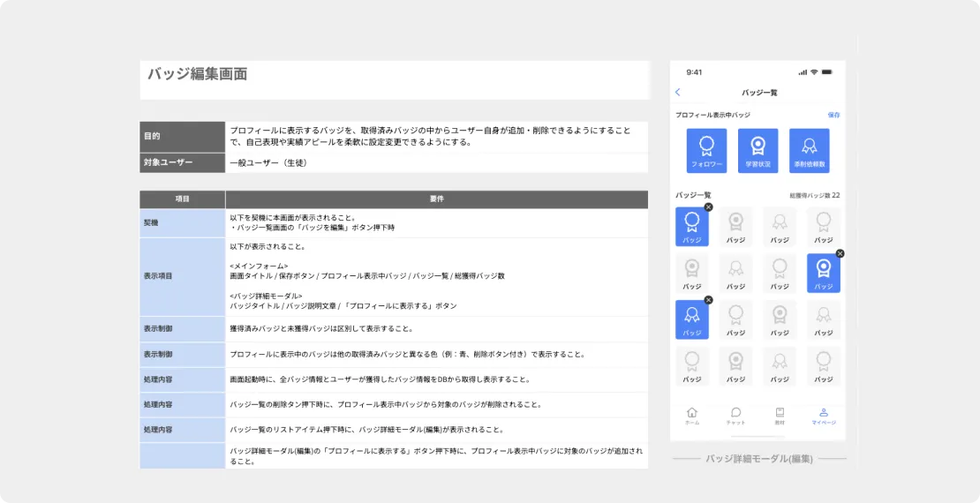The image size is (980, 503).
Task: Click the バッジ一覧 screen title
Action: (759, 93)
